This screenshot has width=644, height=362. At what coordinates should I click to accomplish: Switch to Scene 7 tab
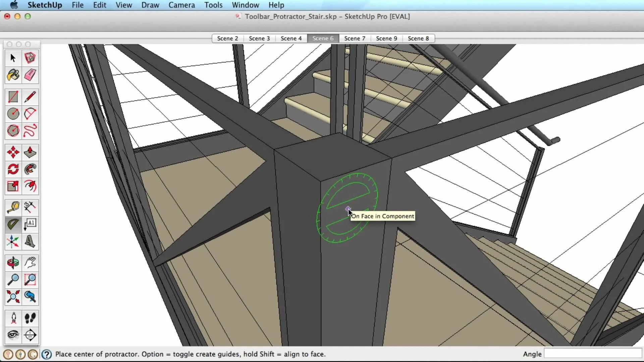355,39
